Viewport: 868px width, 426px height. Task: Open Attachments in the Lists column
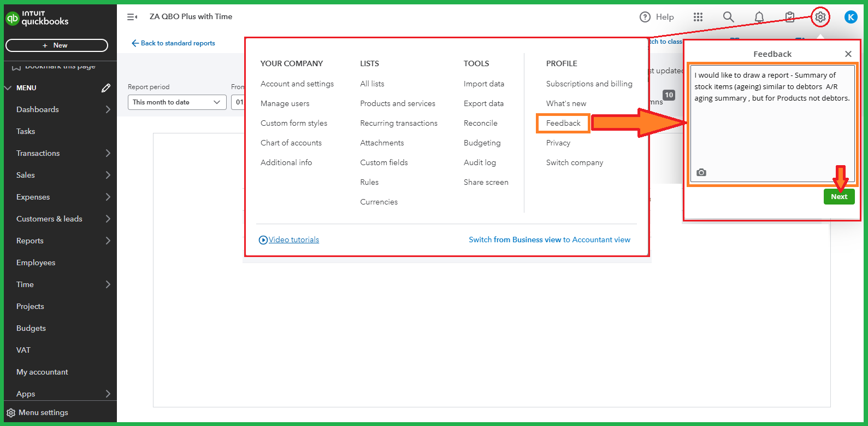click(x=382, y=143)
